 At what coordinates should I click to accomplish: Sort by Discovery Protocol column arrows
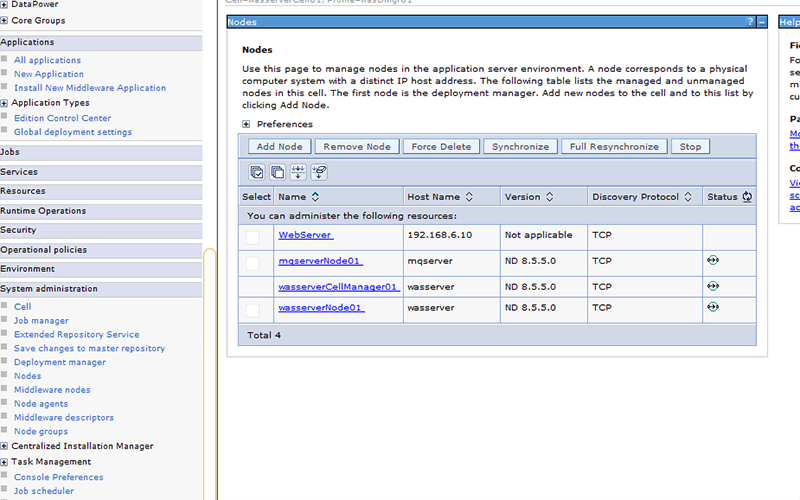click(x=688, y=197)
